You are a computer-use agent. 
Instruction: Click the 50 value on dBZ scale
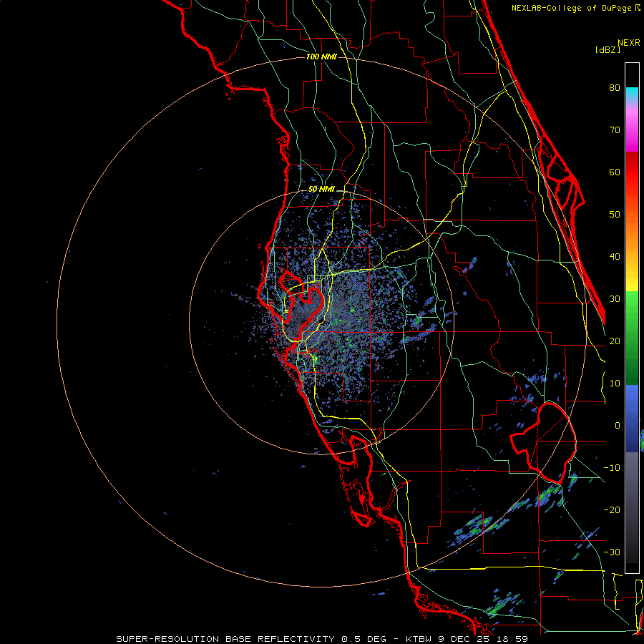[615, 215]
